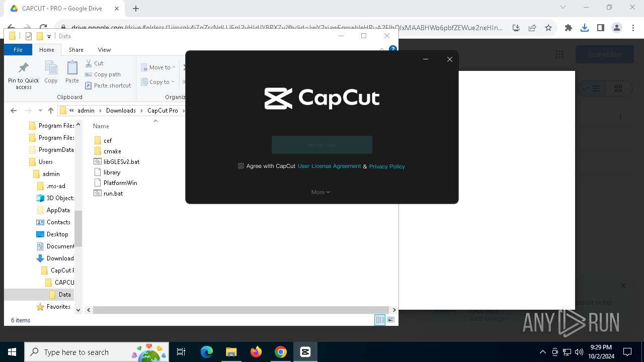Open Microsoft Edge from taskbar
The height and width of the screenshot is (362, 644).
pyautogui.click(x=207, y=352)
